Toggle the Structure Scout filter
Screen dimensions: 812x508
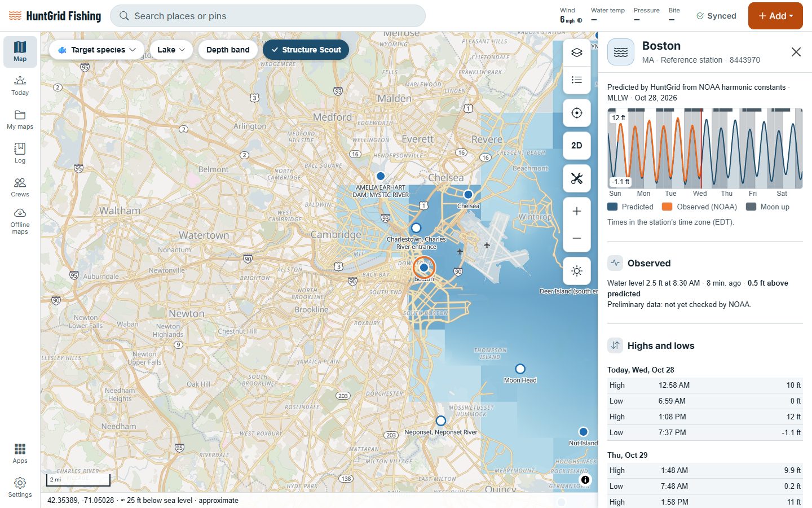[306, 50]
